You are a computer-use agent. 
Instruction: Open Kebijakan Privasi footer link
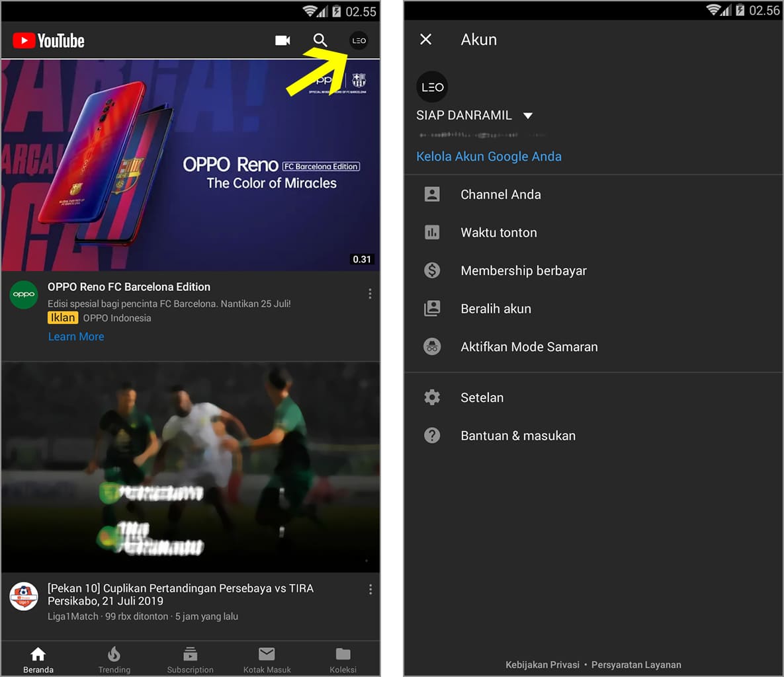click(x=542, y=664)
